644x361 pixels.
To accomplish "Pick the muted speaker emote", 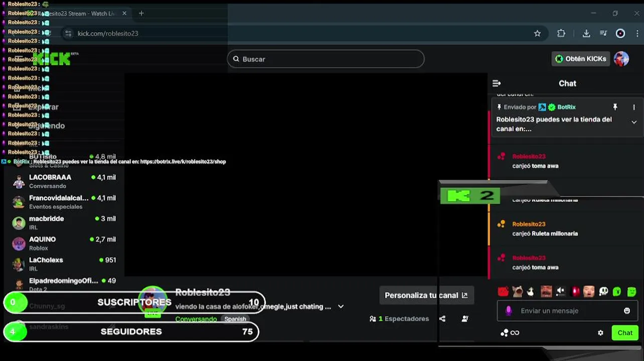I will (x=561, y=291).
